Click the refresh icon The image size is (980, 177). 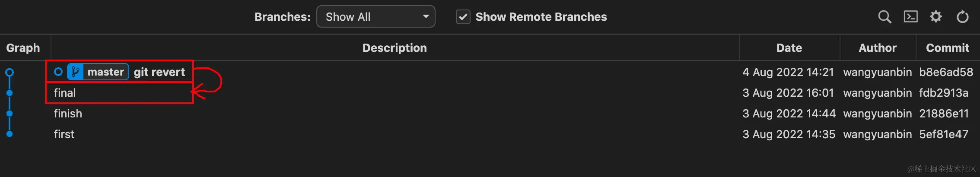point(962,17)
